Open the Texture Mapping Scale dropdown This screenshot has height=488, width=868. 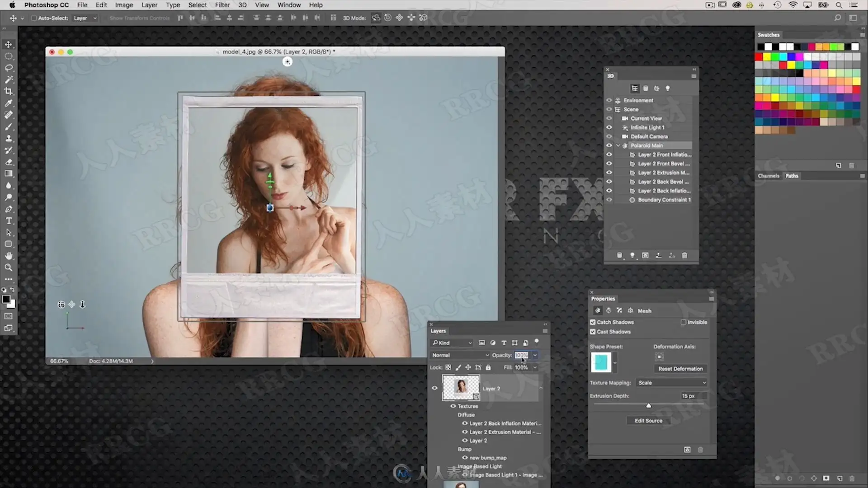click(x=671, y=383)
